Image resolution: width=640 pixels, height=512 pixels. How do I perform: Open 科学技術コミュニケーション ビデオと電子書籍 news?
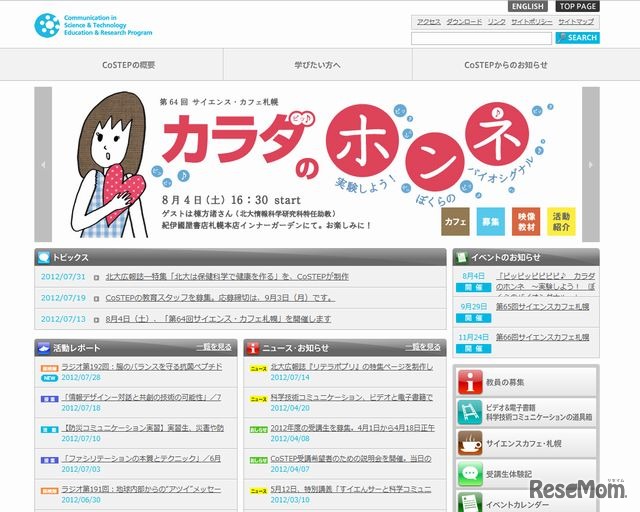(352, 397)
